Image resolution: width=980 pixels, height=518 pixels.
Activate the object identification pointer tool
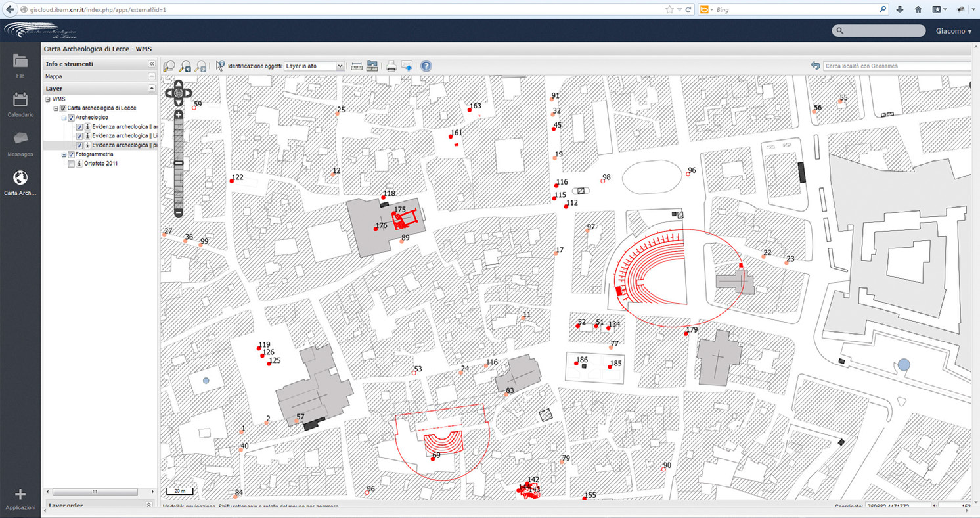tap(220, 66)
